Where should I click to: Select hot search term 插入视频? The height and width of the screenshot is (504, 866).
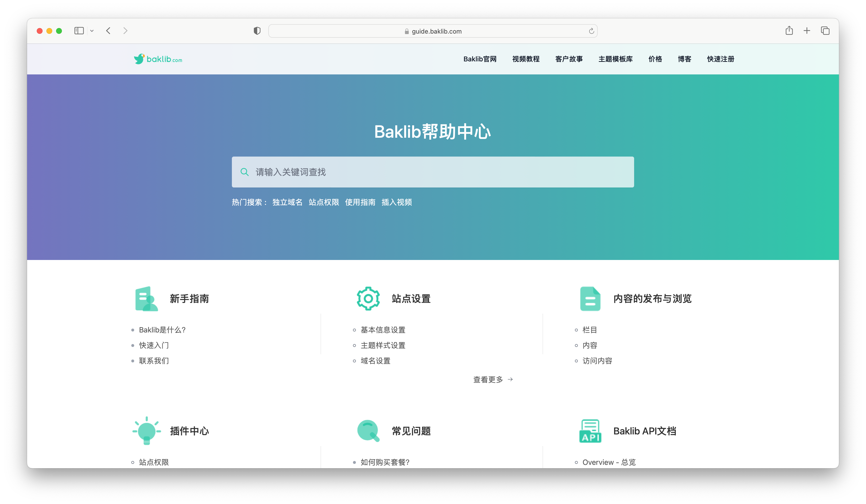(396, 202)
